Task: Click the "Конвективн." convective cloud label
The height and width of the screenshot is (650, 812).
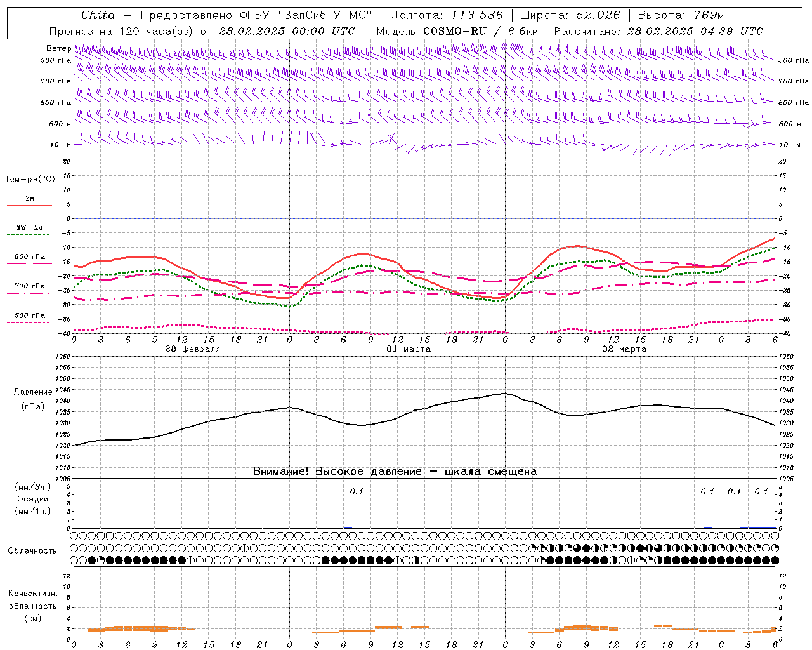Action: pos(32,593)
